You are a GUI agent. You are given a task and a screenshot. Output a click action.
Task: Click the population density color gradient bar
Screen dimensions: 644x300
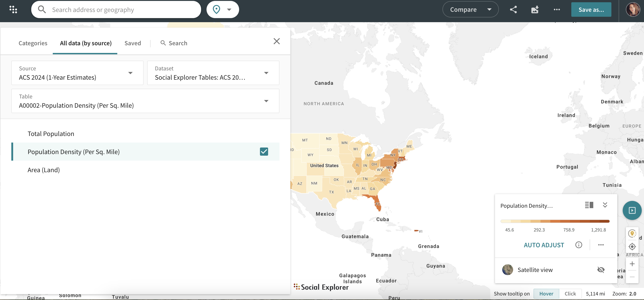[555, 221]
